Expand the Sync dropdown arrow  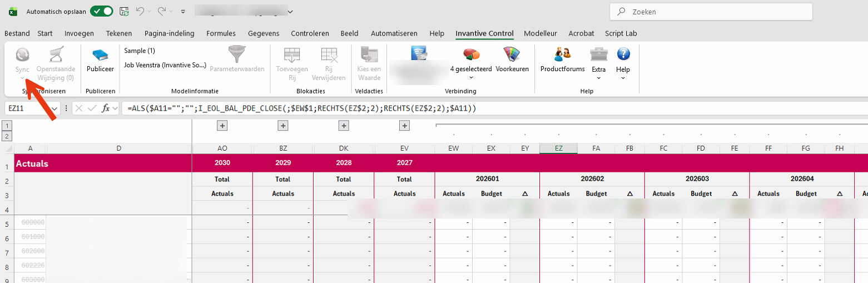(x=22, y=78)
